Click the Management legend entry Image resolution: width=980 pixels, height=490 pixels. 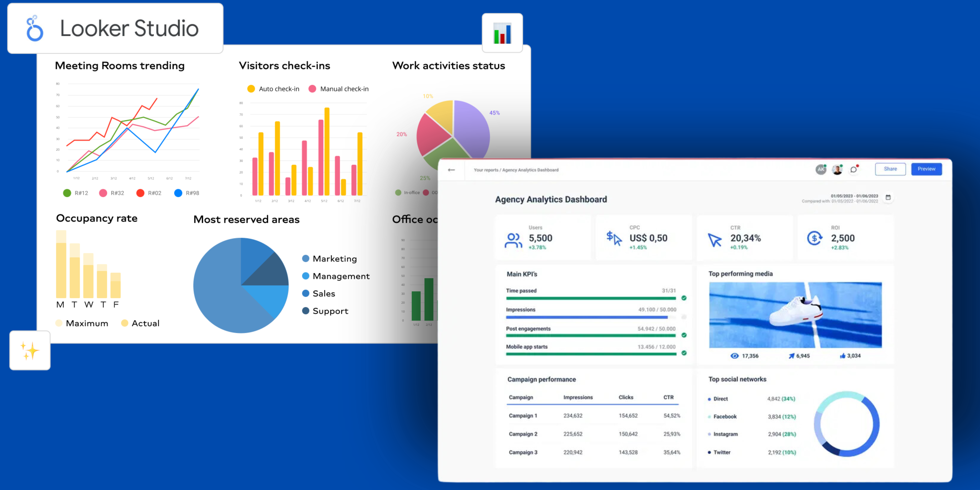[336, 276]
